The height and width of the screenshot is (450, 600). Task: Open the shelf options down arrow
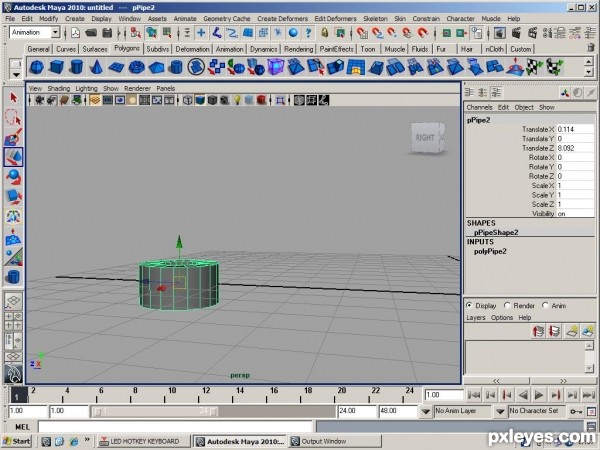16,74
